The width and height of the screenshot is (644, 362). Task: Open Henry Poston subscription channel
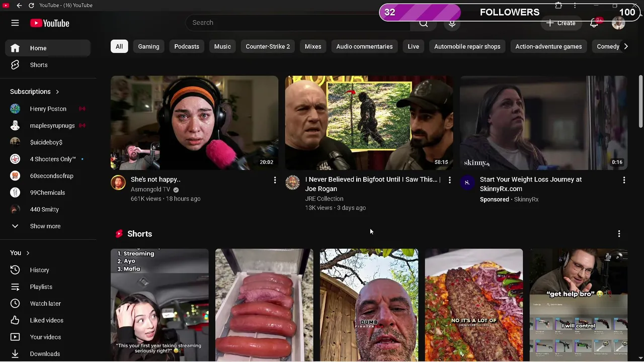point(48,109)
